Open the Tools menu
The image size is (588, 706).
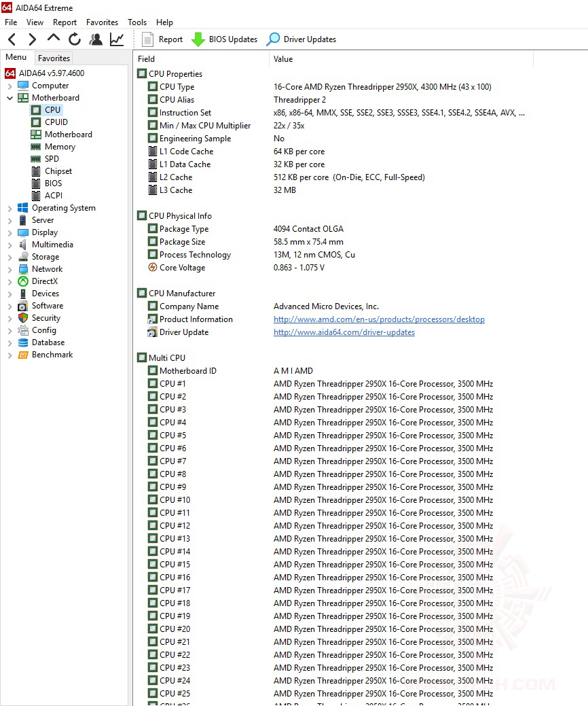(x=137, y=22)
